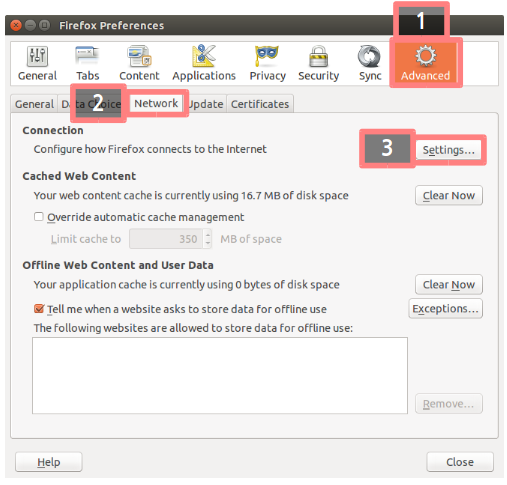Click the allowed offline websites list box
This screenshot has height=485, width=507.
coord(220,376)
